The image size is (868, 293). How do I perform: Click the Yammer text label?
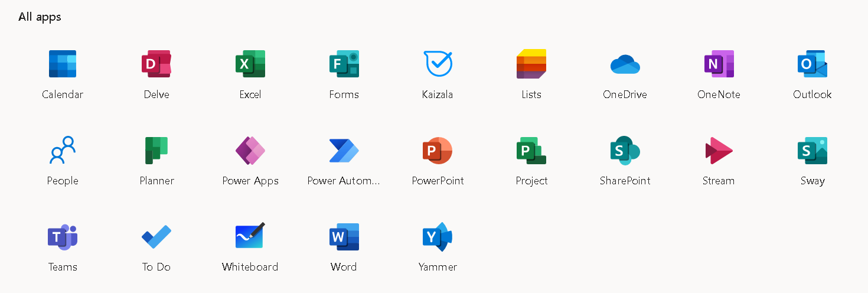click(438, 267)
